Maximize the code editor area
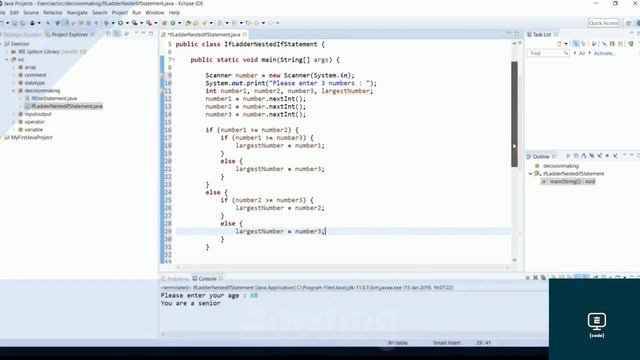Image resolution: width=640 pixels, height=360 pixels. [x=517, y=33]
